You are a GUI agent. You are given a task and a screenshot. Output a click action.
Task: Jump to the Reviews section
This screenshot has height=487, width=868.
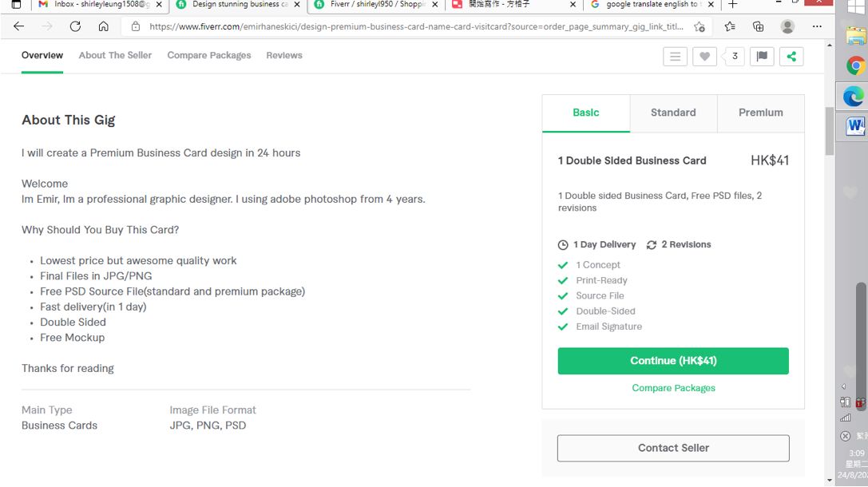tap(284, 55)
